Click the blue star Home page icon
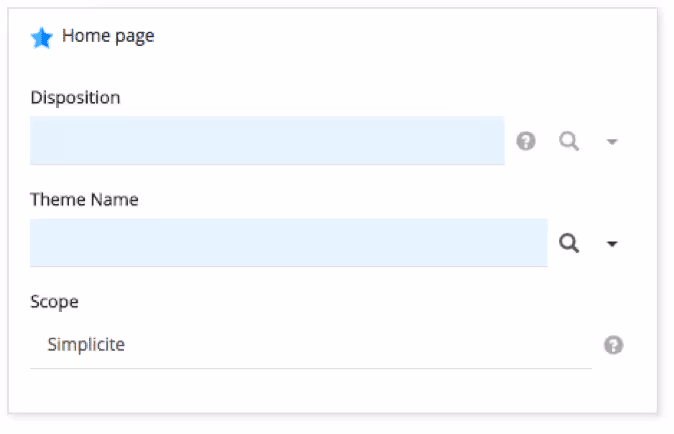 [x=42, y=37]
